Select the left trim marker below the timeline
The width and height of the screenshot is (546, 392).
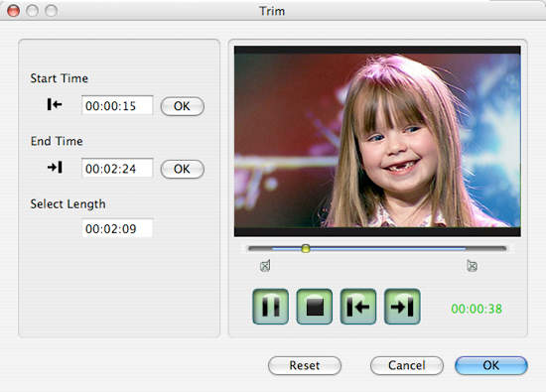coord(265,266)
